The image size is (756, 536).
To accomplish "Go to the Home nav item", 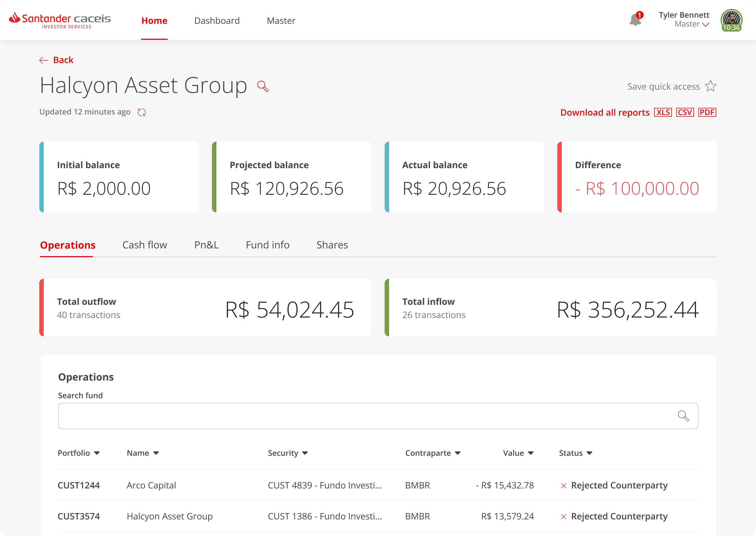I will (154, 20).
